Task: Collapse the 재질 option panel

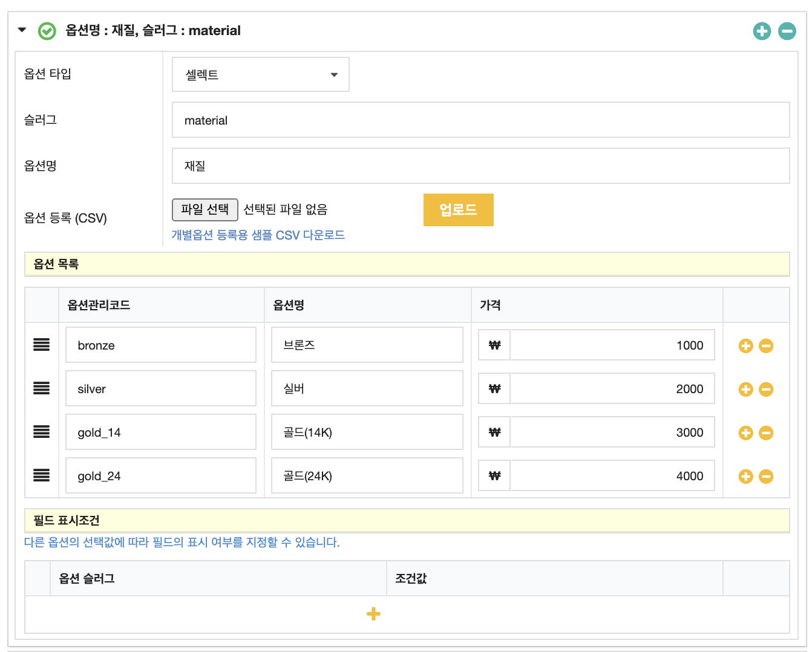Action: pos(22,30)
